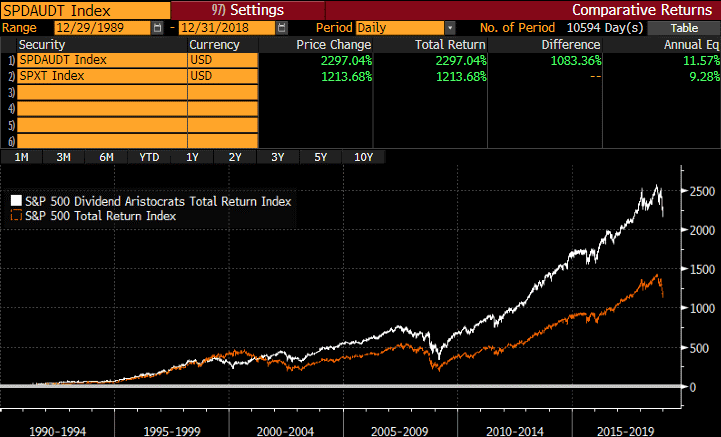Click the white Dividend Aristocrats legend swatch
Image resolution: width=721 pixels, height=437 pixels.
coord(16,201)
